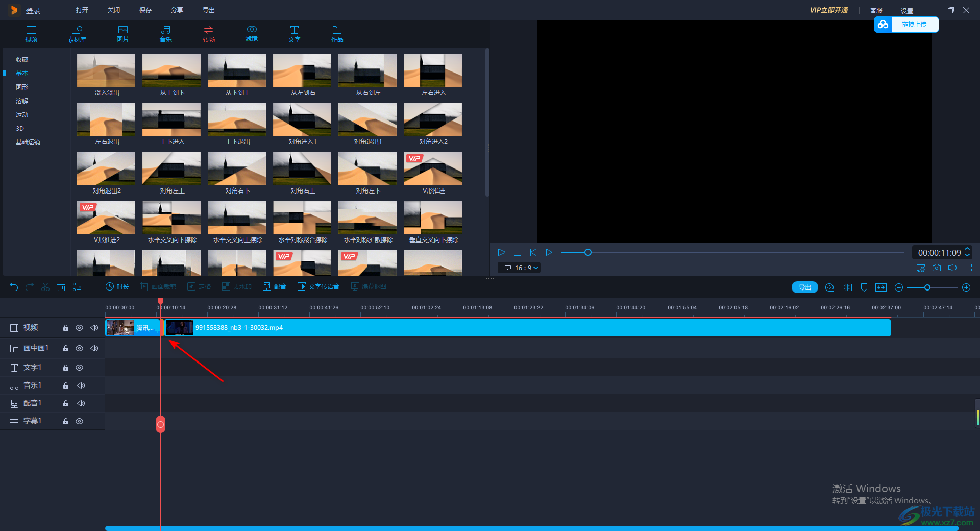Open the 文字 text tab

[x=295, y=34]
